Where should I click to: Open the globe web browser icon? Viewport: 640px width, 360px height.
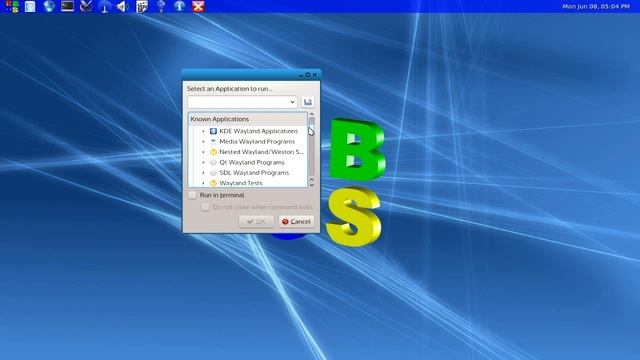[x=49, y=6]
